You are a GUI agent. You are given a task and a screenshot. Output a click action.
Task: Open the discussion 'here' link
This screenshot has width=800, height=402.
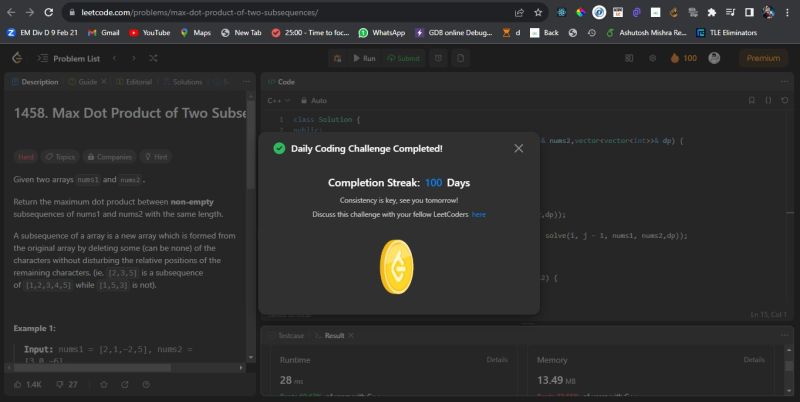click(479, 214)
